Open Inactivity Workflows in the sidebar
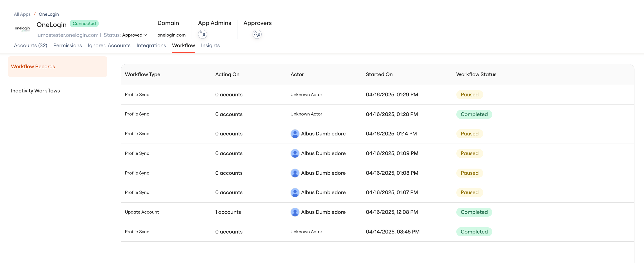 35,91
